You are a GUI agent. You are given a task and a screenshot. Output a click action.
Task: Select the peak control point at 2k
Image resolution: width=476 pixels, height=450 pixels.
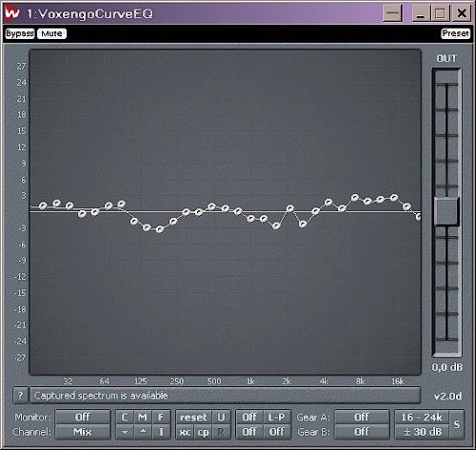tap(290, 208)
